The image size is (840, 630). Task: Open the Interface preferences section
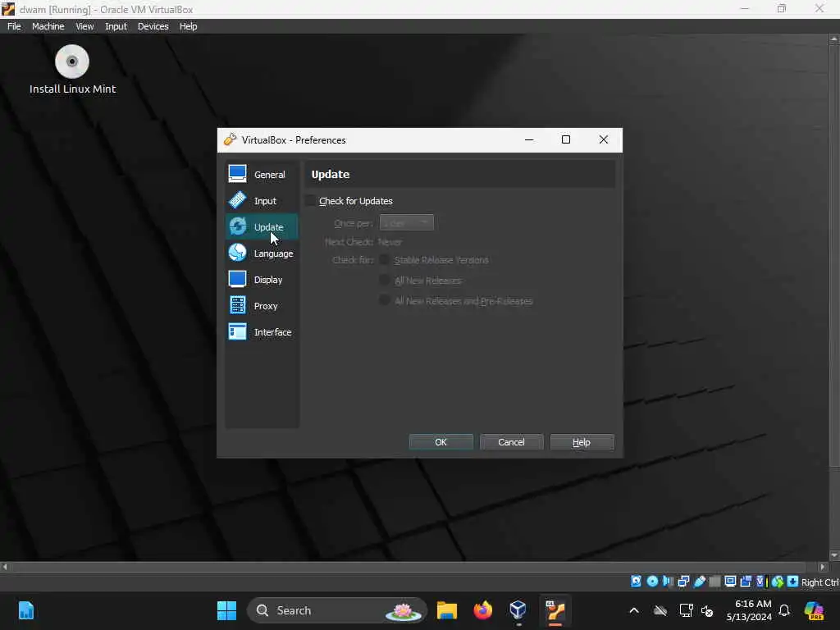262,331
